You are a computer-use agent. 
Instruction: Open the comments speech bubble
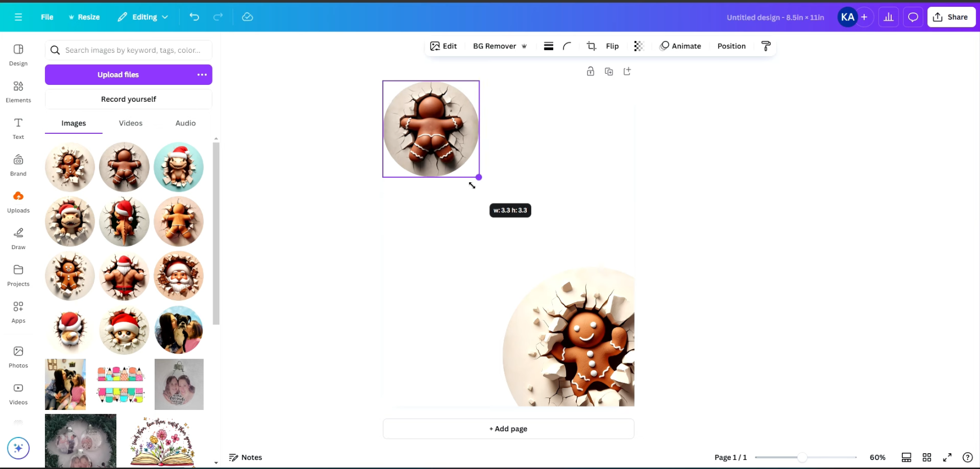pos(913,17)
